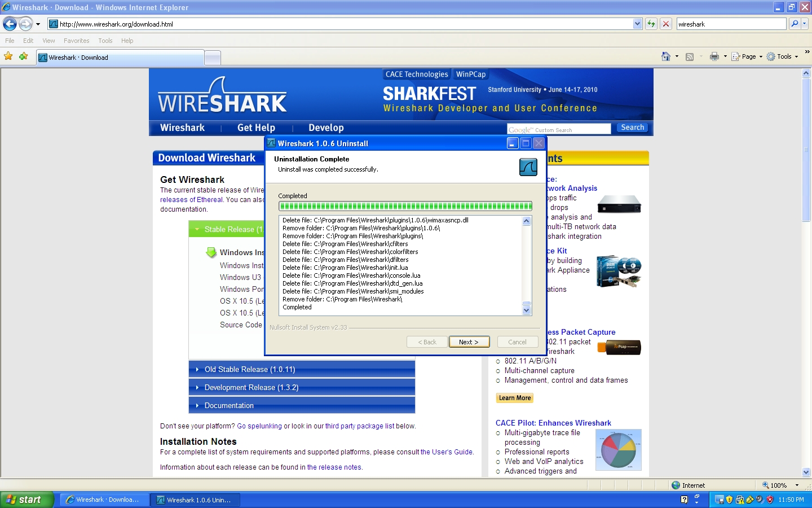Open the Page menu dropdown in the command bar
The height and width of the screenshot is (508, 812).
[747, 56]
